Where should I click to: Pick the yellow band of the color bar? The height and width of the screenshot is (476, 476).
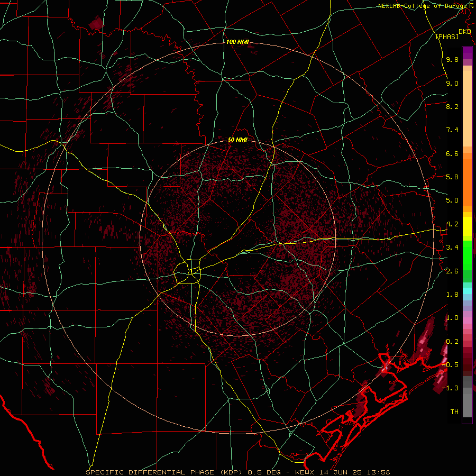(467, 226)
